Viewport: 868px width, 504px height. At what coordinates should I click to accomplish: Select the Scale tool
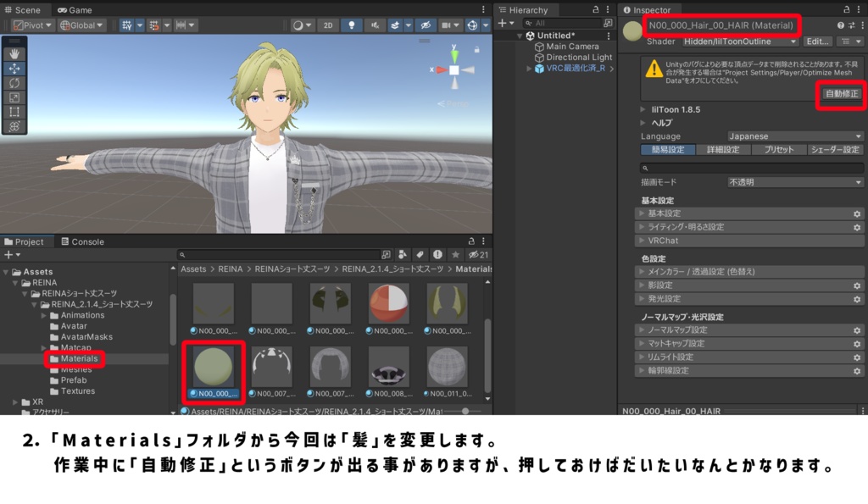tap(14, 97)
